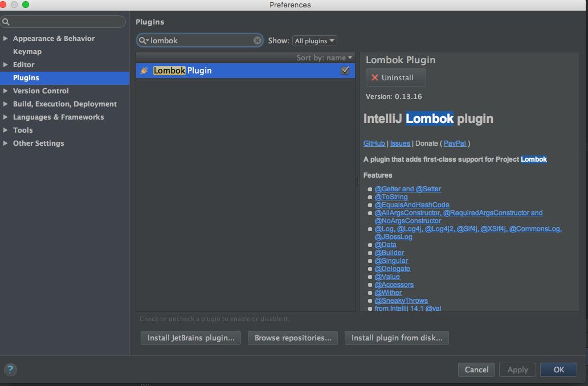Screen dimensions: 588x386
Task: Click the red X Uninstall icon
Action: pyautogui.click(x=375, y=77)
